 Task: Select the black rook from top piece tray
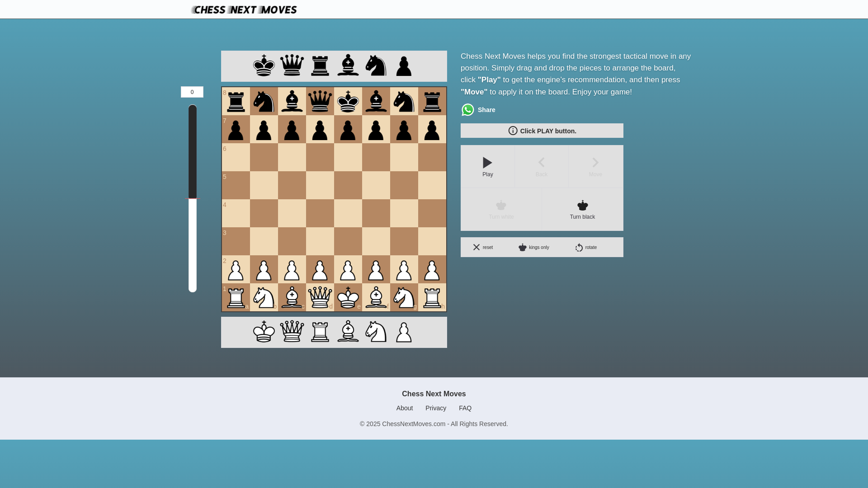320,66
